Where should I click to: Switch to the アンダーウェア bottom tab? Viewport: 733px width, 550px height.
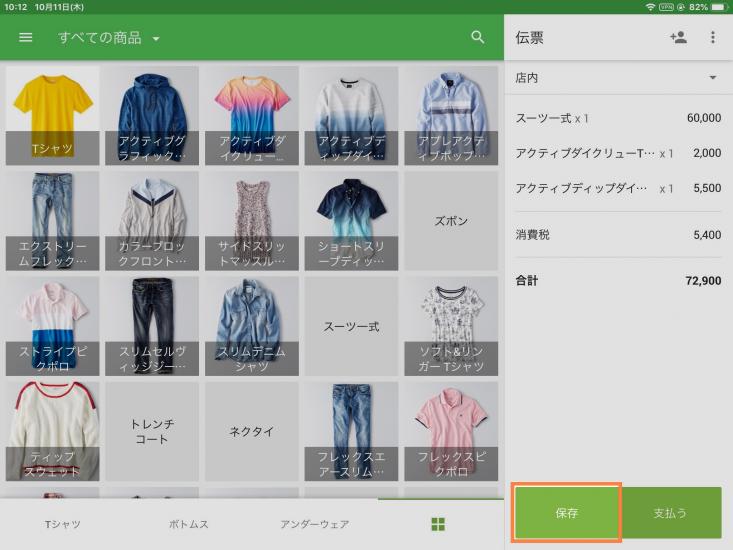(x=315, y=524)
